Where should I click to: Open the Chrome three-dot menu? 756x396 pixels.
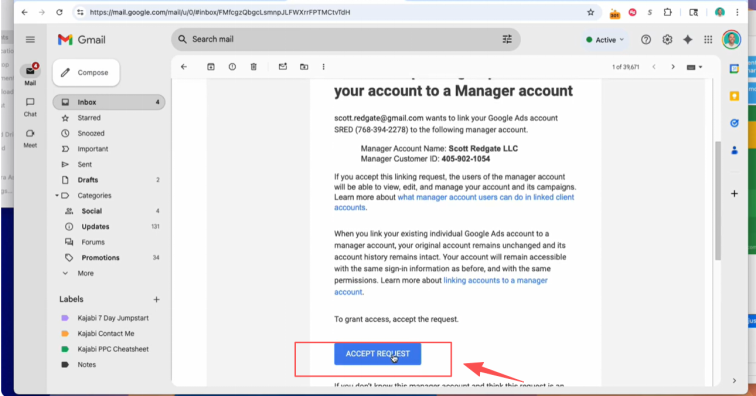point(738,12)
